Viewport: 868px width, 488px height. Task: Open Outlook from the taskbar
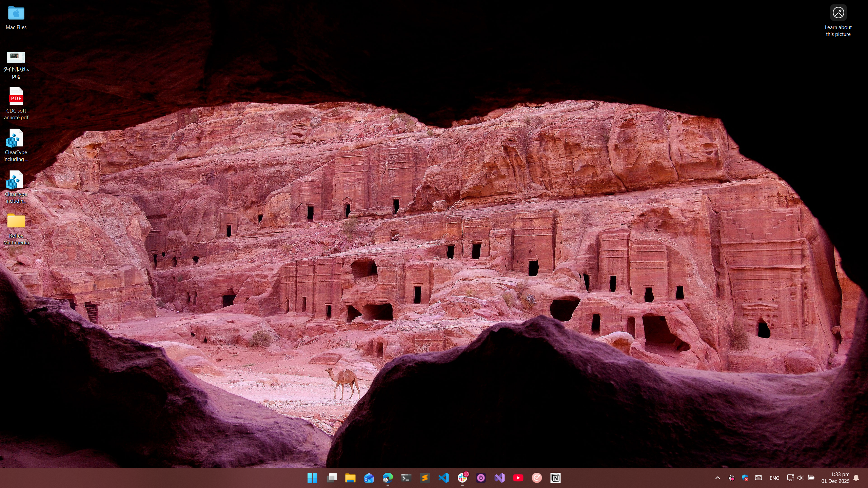point(369,478)
